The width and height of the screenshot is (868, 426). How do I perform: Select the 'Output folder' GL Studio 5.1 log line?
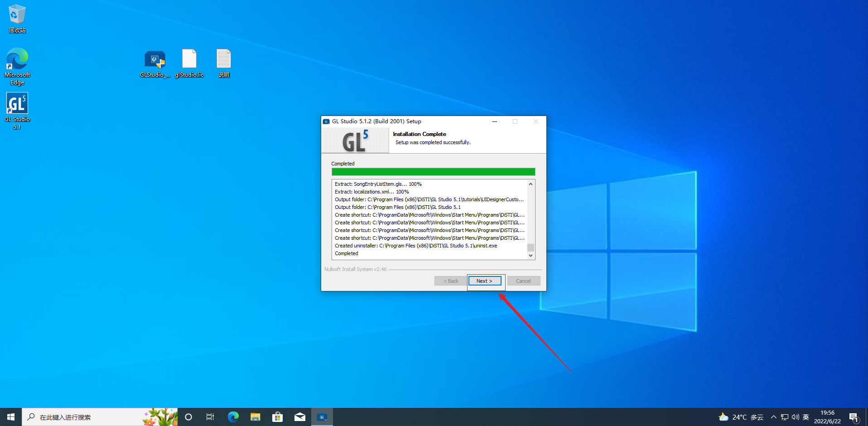398,207
